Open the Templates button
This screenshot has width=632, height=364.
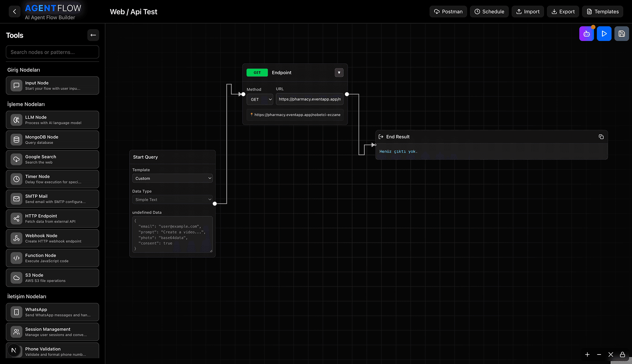603,12
